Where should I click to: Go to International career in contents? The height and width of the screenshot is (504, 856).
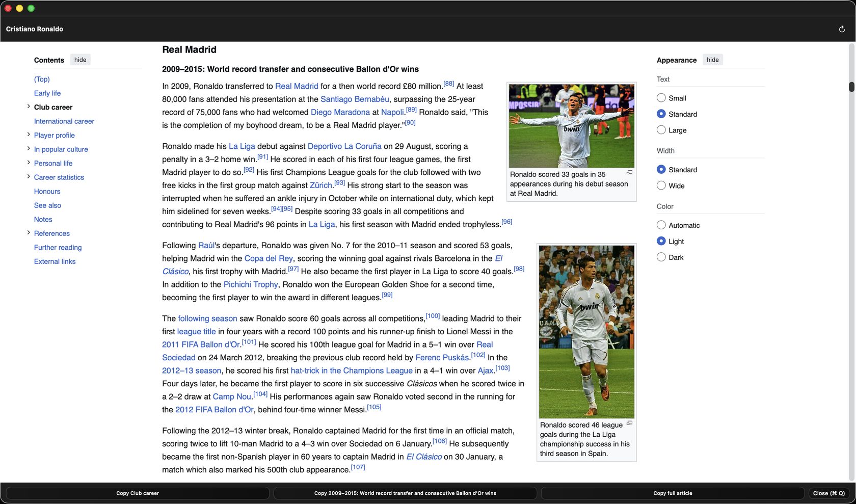tap(64, 121)
